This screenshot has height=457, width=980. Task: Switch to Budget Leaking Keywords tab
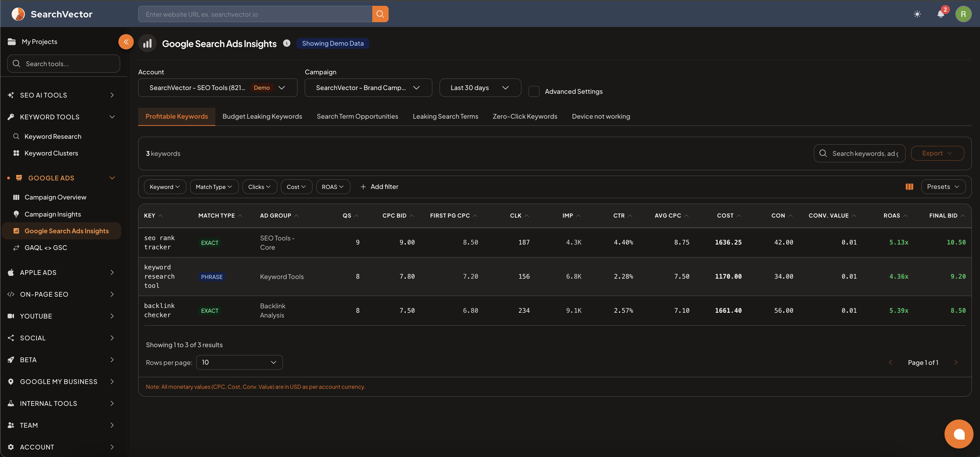(x=262, y=116)
